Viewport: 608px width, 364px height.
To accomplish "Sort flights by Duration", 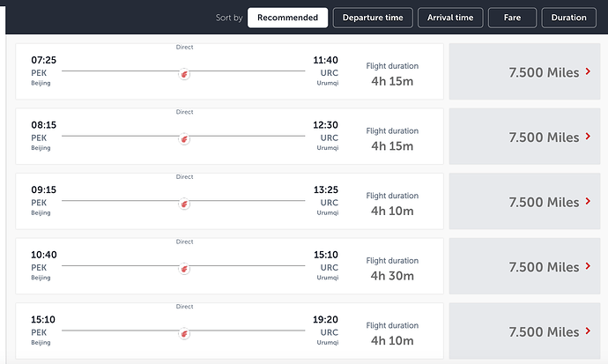I will coord(569,18).
